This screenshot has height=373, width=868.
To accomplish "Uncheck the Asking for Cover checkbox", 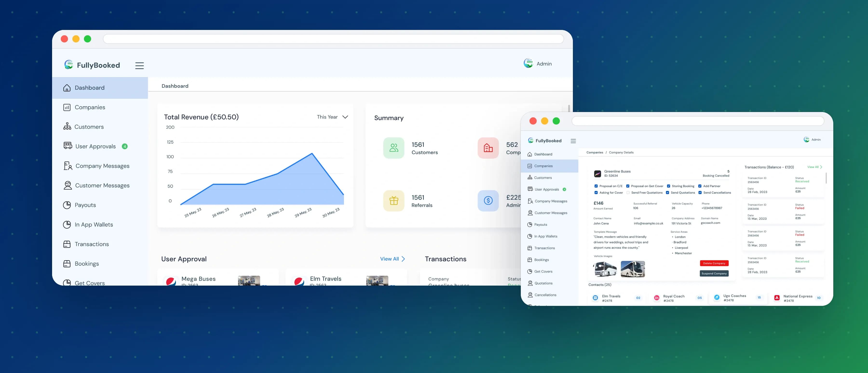I will pyautogui.click(x=596, y=193).
